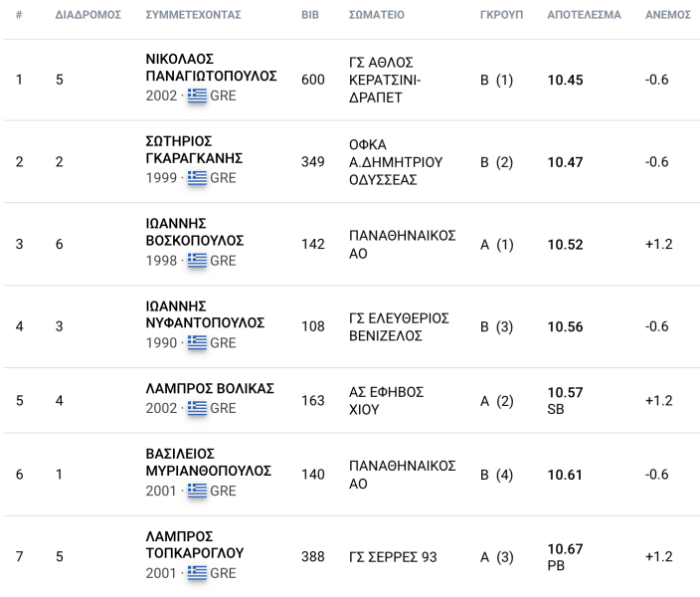Click the ΑΝΕΜΟΣ column header
Image resolution: width=700 pixels, height=597 pixels.
tap(668, 16)
